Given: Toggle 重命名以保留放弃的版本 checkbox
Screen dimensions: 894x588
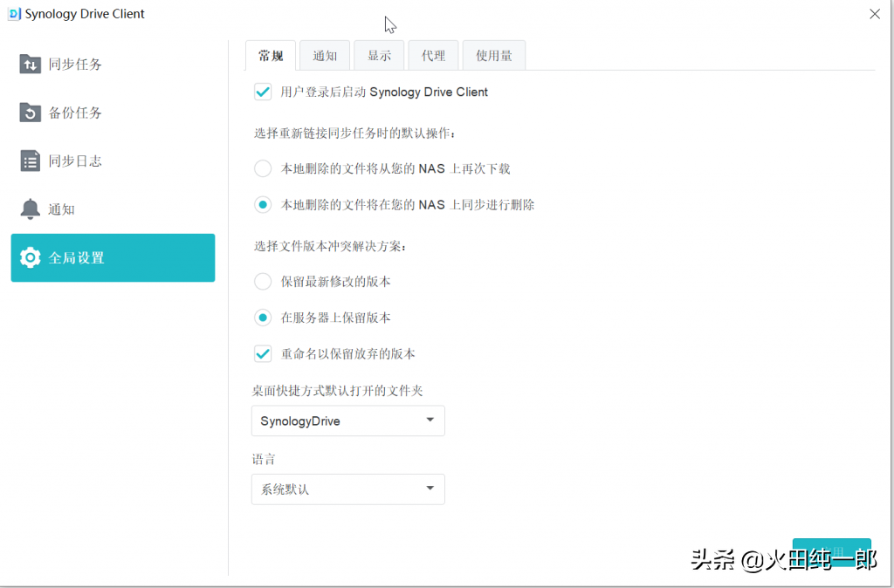Looking at the screenshot, I should 263,354.
